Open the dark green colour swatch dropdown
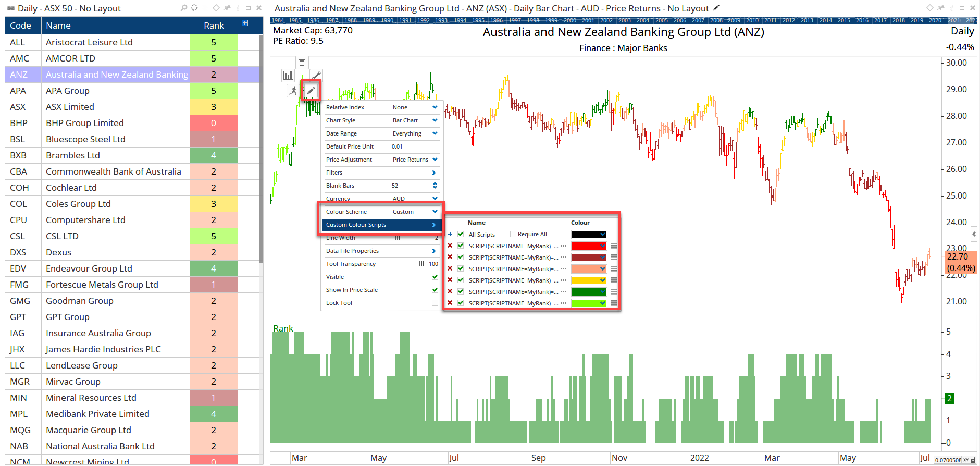The image size is (980, 466). click(589, 292)
